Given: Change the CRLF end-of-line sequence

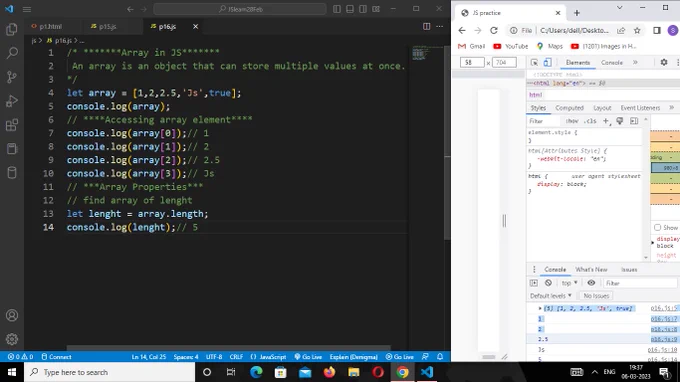Looking at the screenshot, I should (236, 357).
